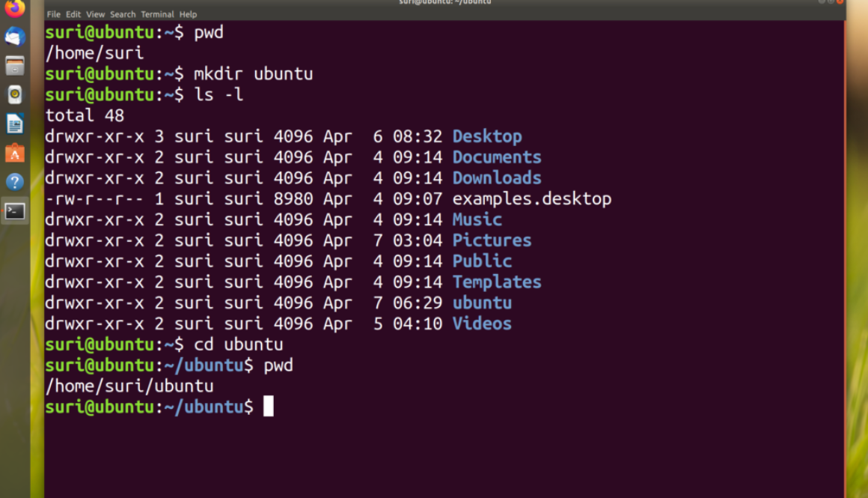This screenshot has width=868, height=498.
Task: Launch Rhythmbox music player
Action: (x=15, y=94)
